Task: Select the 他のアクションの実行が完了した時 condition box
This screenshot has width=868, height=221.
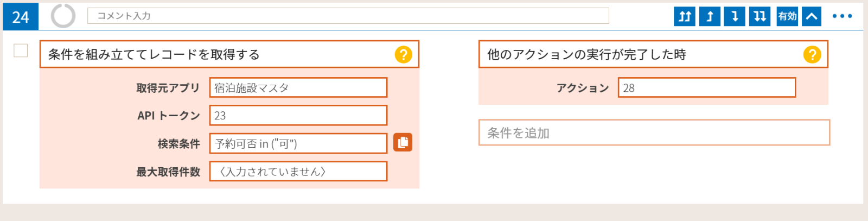Action: click(653, 54)
